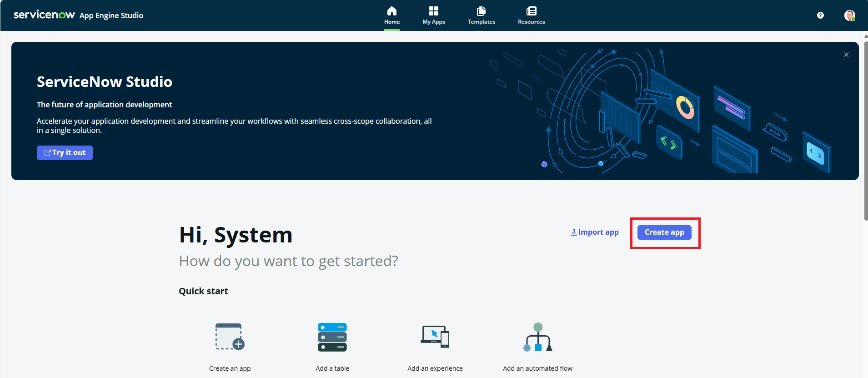Click the blue Create app button
The height and width of the screenshot is (378, 868).
pos(664,232)
